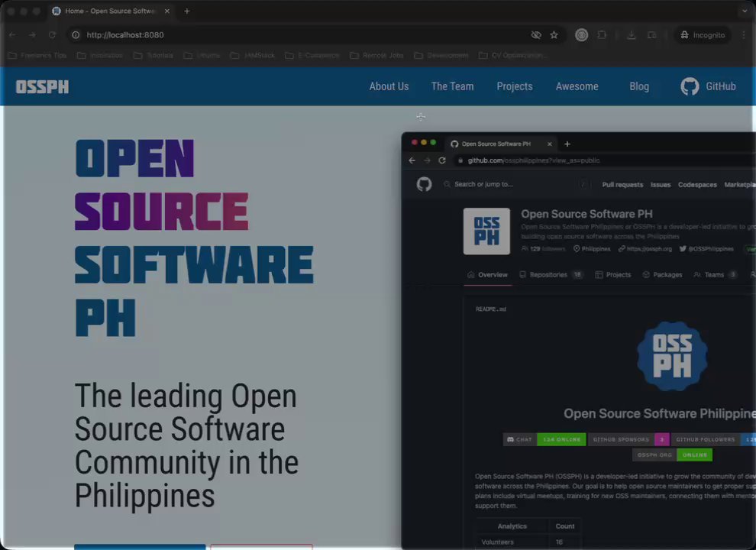Click the OPEN SOURCE SOFTWARE PH heading
Image resolution: width=756 pixels, height=550 pixels.
click(194, 238)
